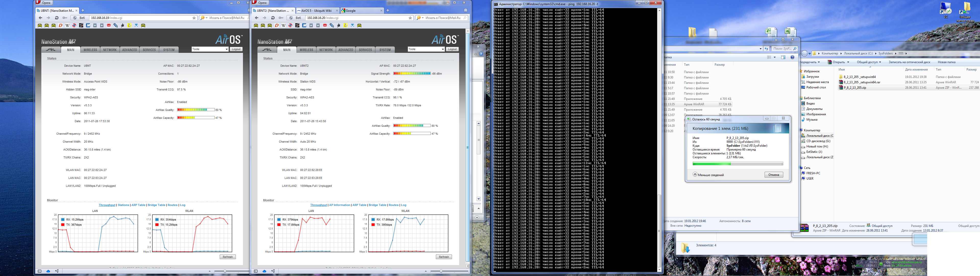Click the bookmark star in the 192.168.16.19 address bar

tap(194, 18)
